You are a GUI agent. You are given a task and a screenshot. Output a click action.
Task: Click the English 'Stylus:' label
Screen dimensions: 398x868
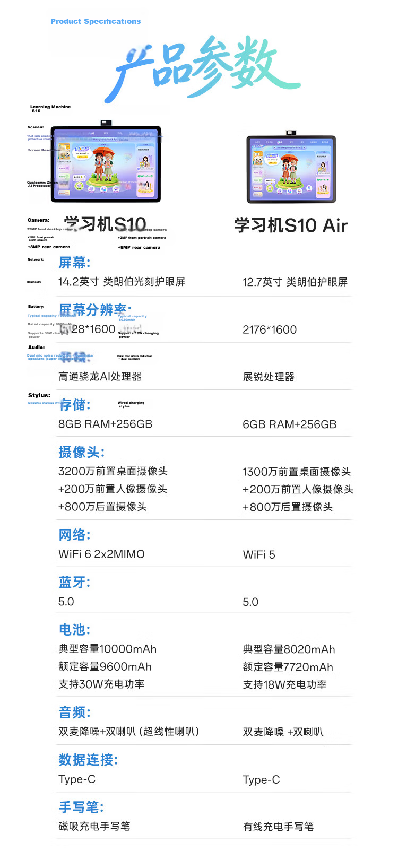pos(39,395)
